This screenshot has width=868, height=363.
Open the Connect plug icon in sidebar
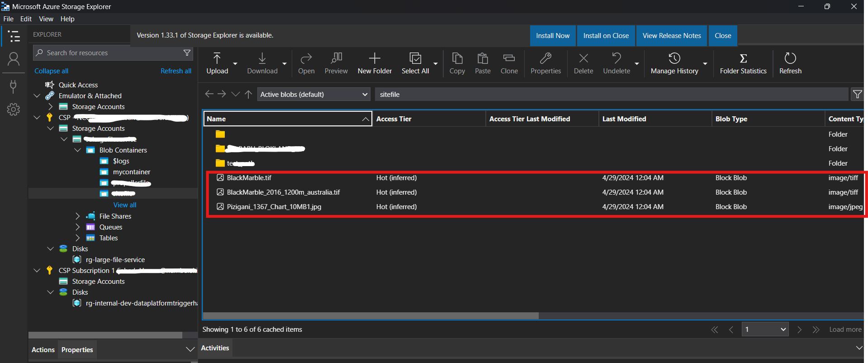(14, 86)
